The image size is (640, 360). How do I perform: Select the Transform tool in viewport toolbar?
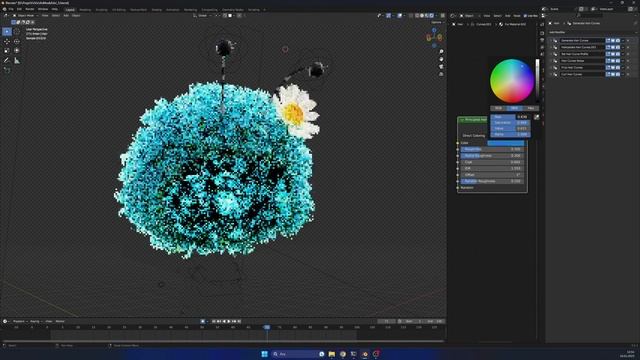(x=17, y=51)
